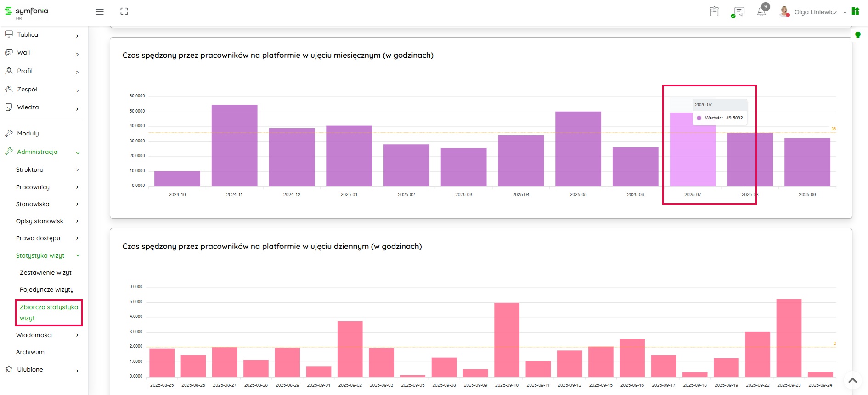Viewport: 868px width, 395px height.
Task: Go to Archiwum section
Action: pos(30,352)
